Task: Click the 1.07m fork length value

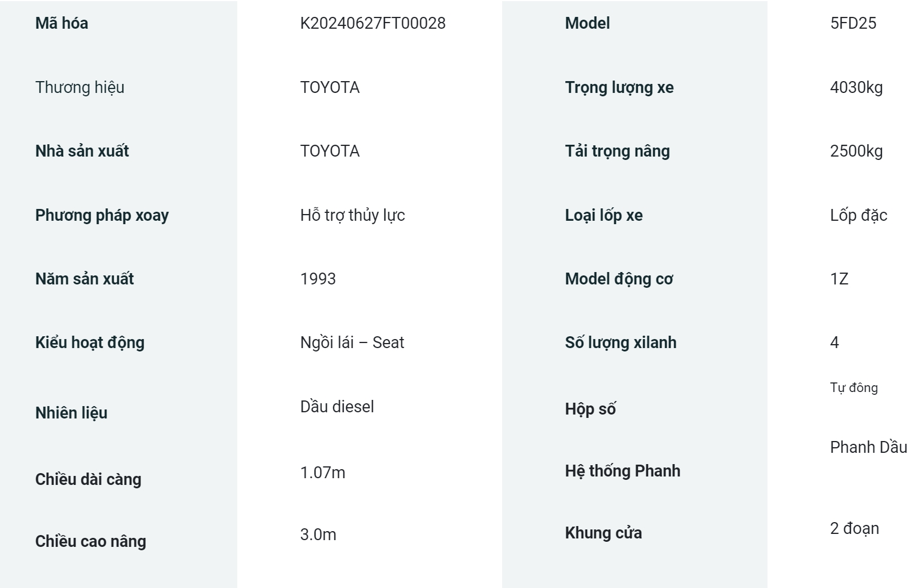Action: tap(322, 473)
